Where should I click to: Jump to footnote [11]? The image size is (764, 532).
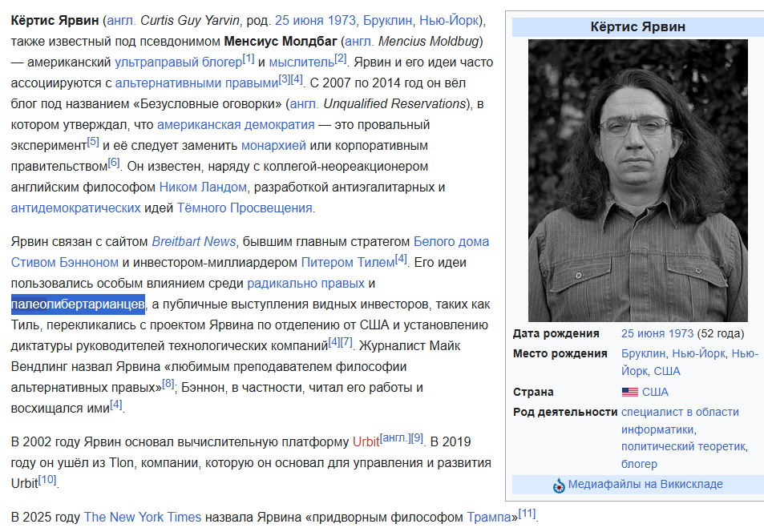[528, 514]
